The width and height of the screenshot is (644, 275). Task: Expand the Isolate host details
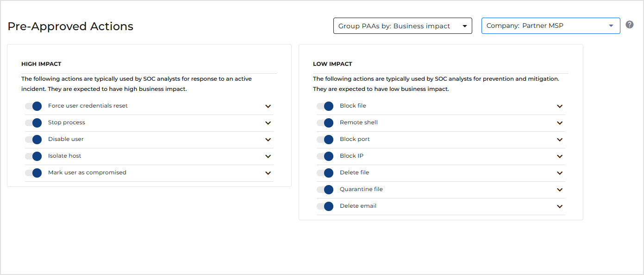[268, 156]
